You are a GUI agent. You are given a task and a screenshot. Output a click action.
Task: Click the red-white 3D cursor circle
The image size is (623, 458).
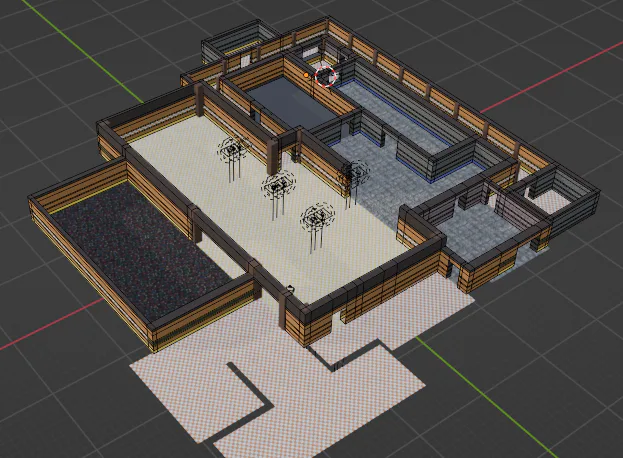click(325, 76)
